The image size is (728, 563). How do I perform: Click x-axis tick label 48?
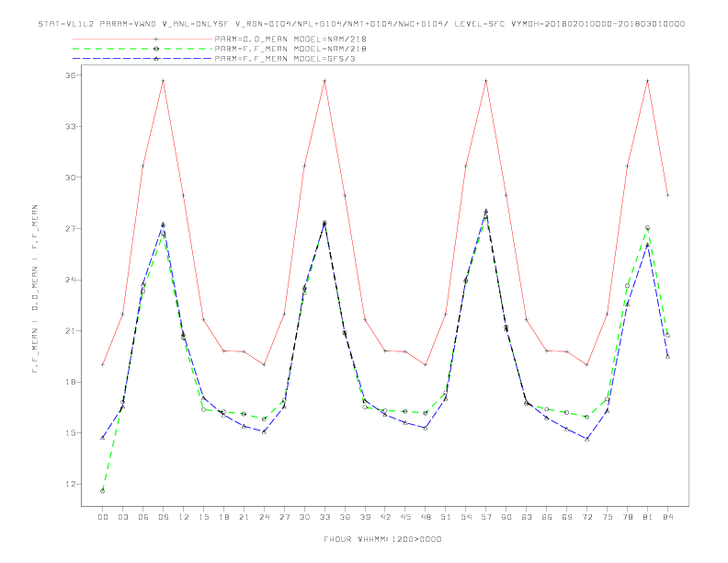pos(426,517)
